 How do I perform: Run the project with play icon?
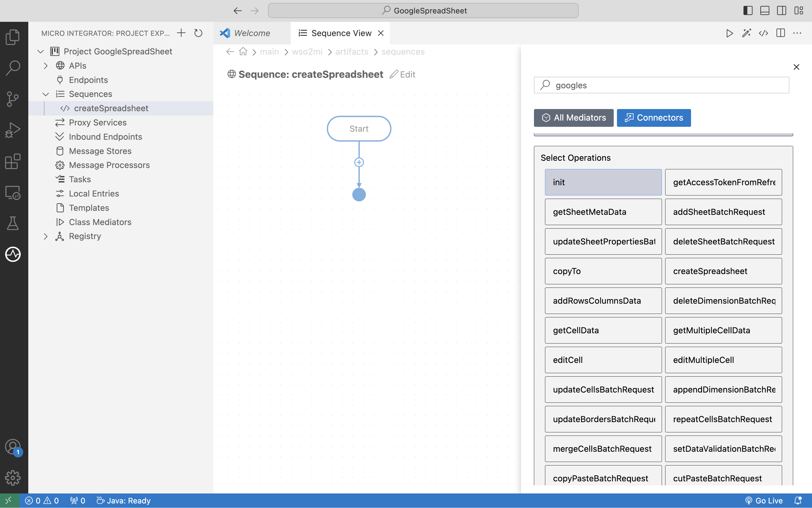729,33
